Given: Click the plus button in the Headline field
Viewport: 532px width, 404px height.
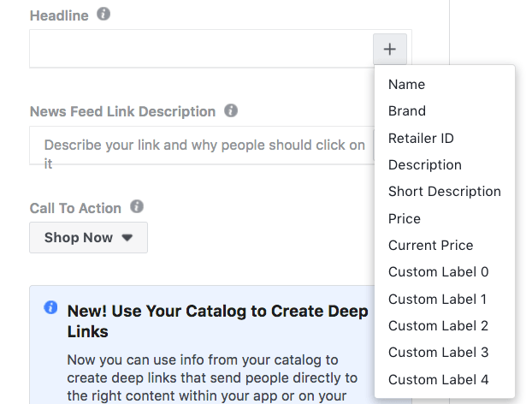Looking at the screenshot, I should [x=390, y=50].
